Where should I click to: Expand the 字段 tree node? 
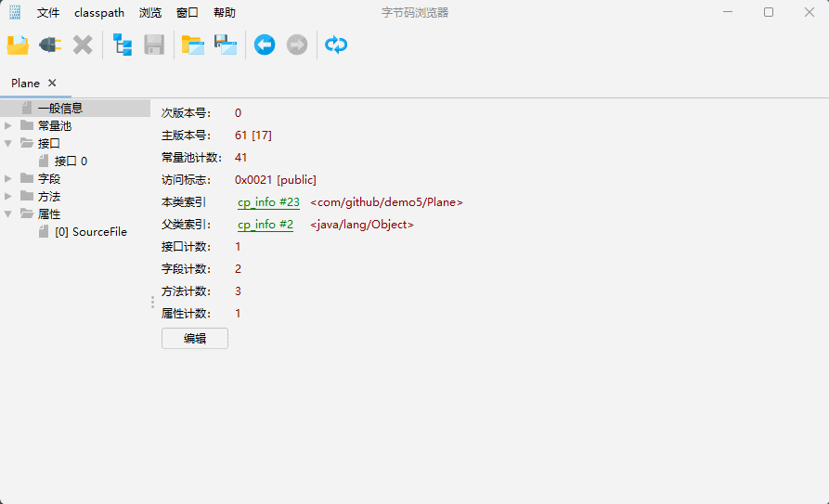pyautogui.click(x=8, y=178)
